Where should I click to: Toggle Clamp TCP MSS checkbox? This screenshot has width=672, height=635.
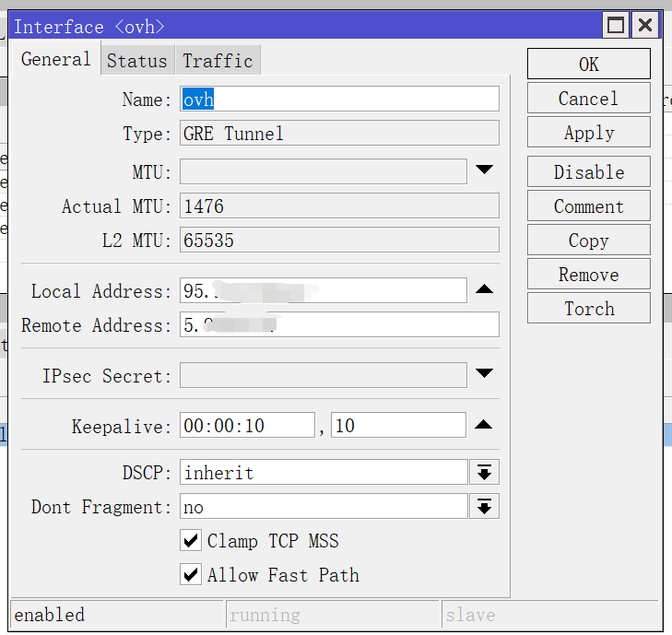tap(192, 541)
